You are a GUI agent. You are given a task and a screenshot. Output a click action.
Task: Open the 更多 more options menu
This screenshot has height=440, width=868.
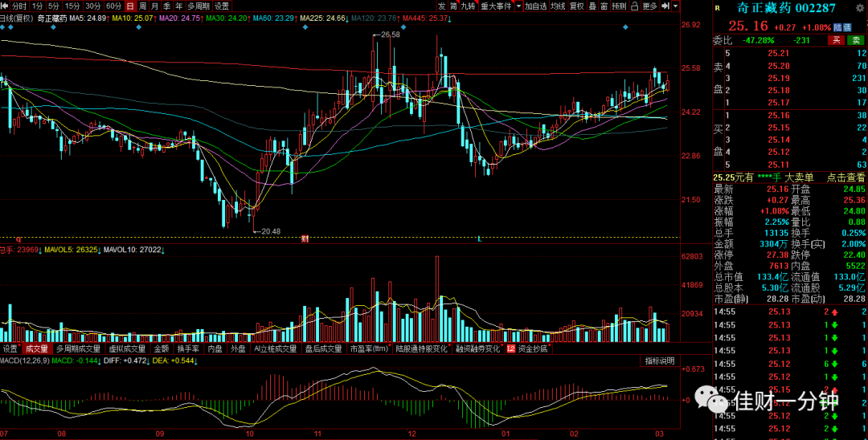tap(650, 6)
